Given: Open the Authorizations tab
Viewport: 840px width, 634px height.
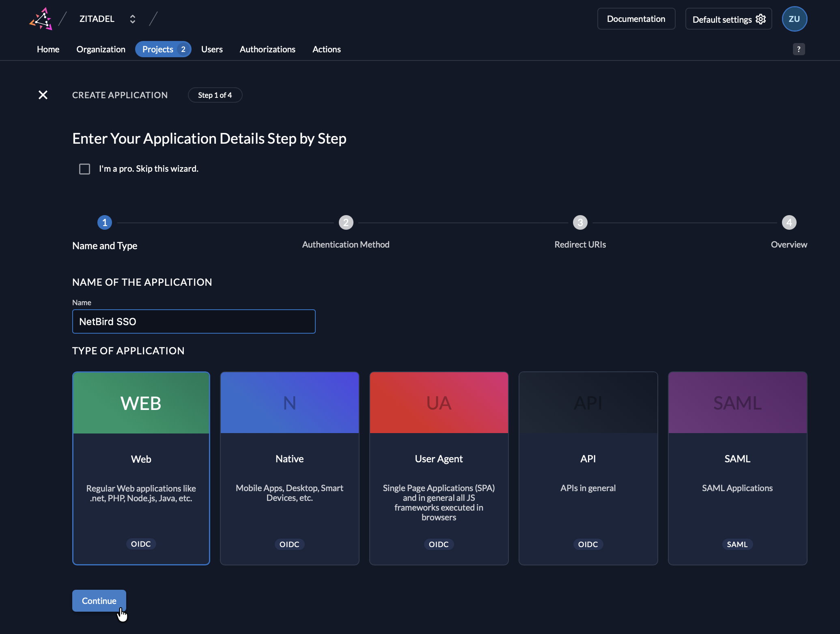Looking at the screenshot, I should pyautogui.click(x=267, y=49).
